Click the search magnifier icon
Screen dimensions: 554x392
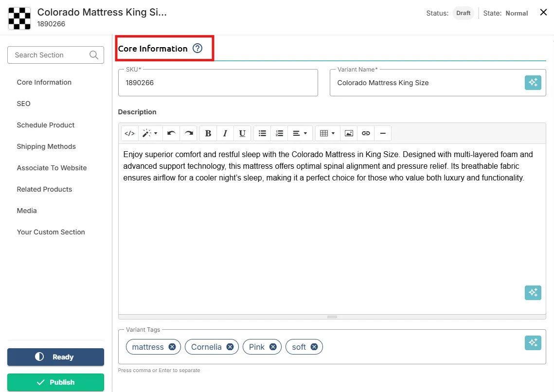coord(93,55)
